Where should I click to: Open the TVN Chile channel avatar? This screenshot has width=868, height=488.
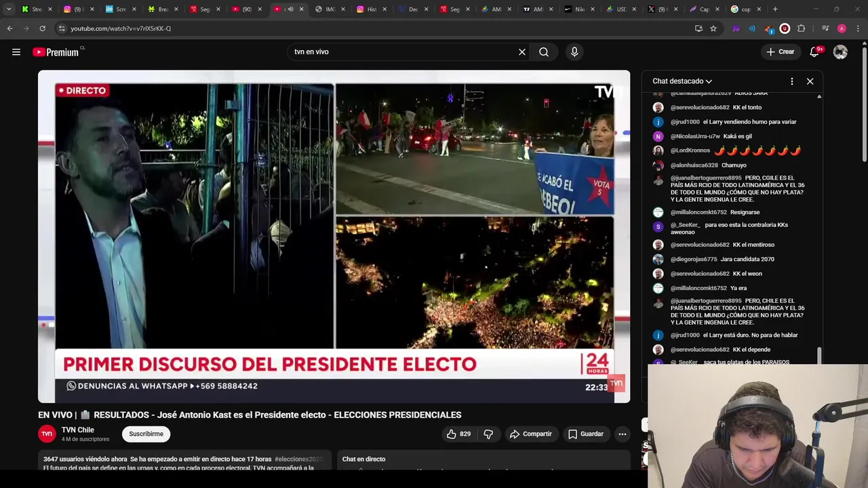(47, 434)
